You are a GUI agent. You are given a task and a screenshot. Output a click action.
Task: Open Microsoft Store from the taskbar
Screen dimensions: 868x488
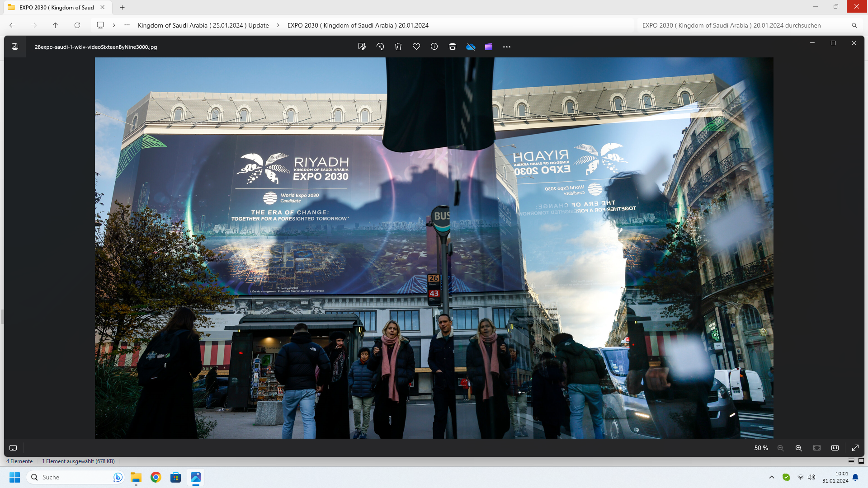coord(176,477)
